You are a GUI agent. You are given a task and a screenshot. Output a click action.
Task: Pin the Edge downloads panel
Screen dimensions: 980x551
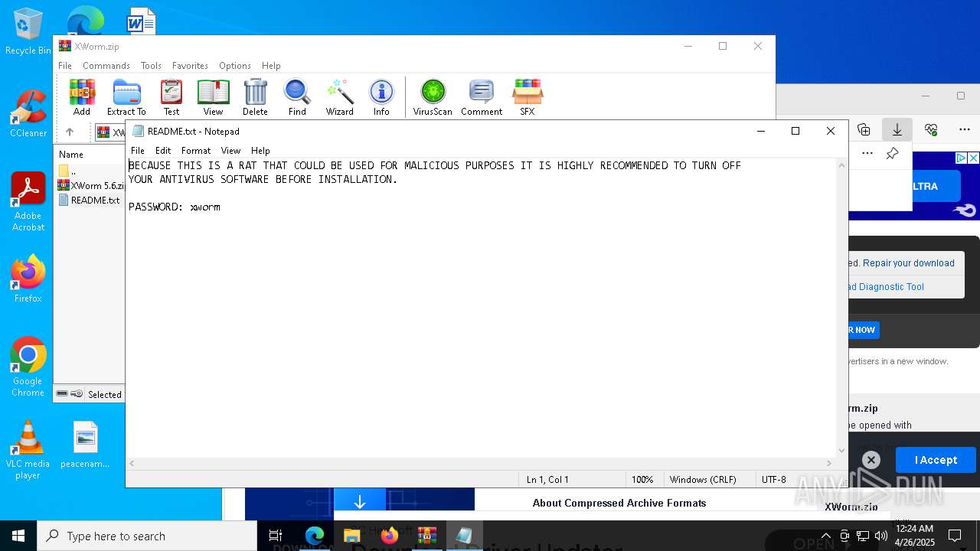[892, 153]
